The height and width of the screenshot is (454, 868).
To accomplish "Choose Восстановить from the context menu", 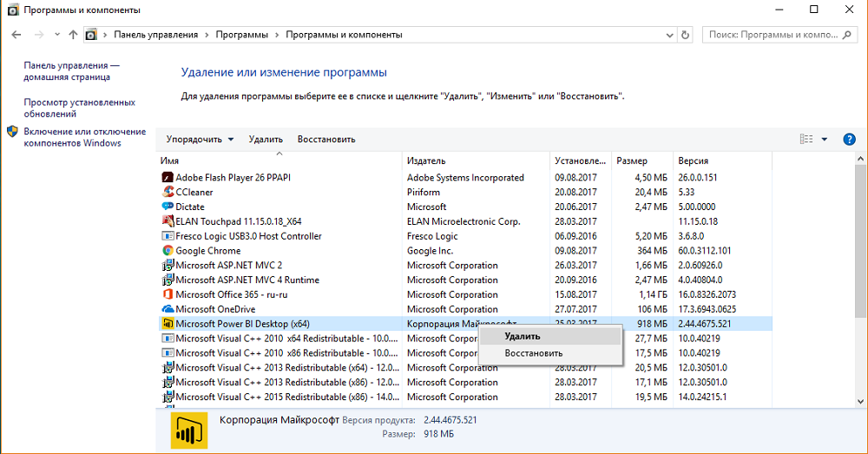I will pyautogui.click(x=534, y=353).
